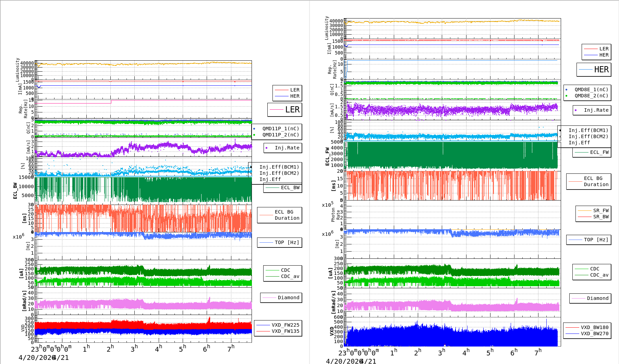Select the VXD_BW180 legend entry
The height and width of the screenshot is (364, 619).
pyautogui.click(x=587, y=328)
